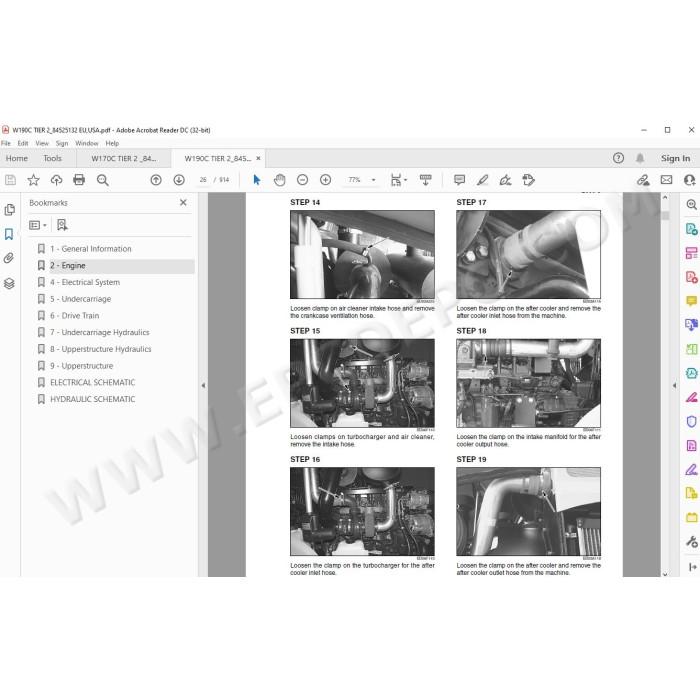Select bookmark 2 - Engine
The width and height of the screenshot is (700, 700).
pyautogui.click(x=67, y=266)
